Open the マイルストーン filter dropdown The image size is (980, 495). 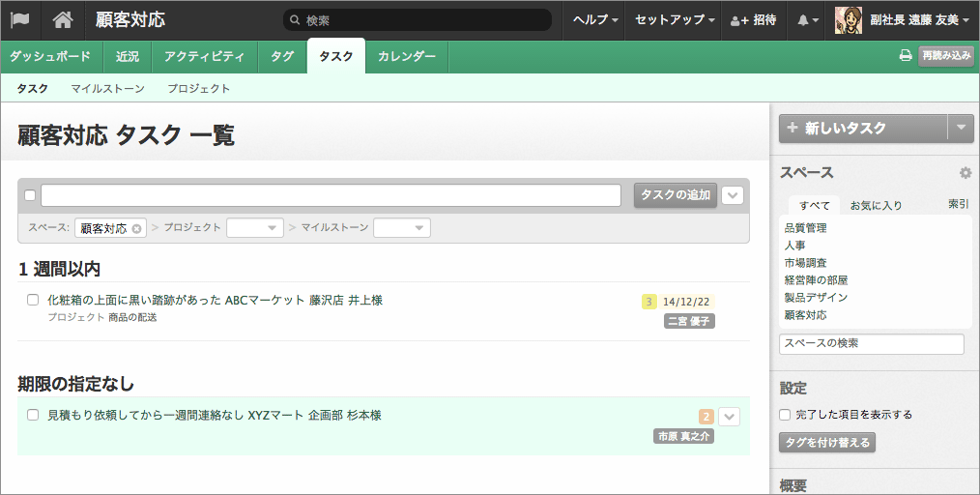pos(402,227)
